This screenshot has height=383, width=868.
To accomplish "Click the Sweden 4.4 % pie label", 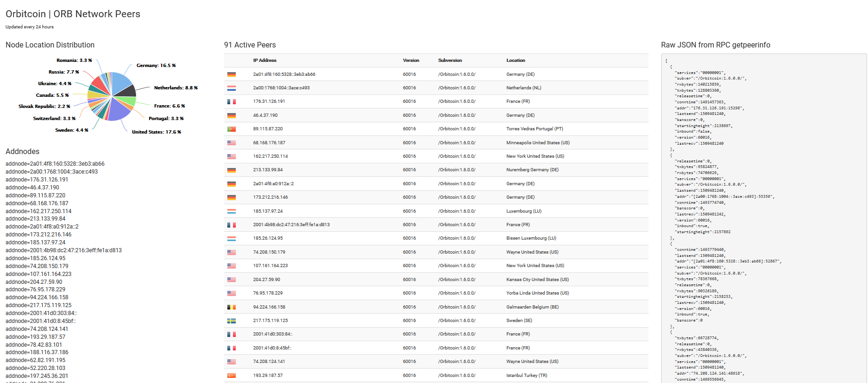I will coord(72,130).
